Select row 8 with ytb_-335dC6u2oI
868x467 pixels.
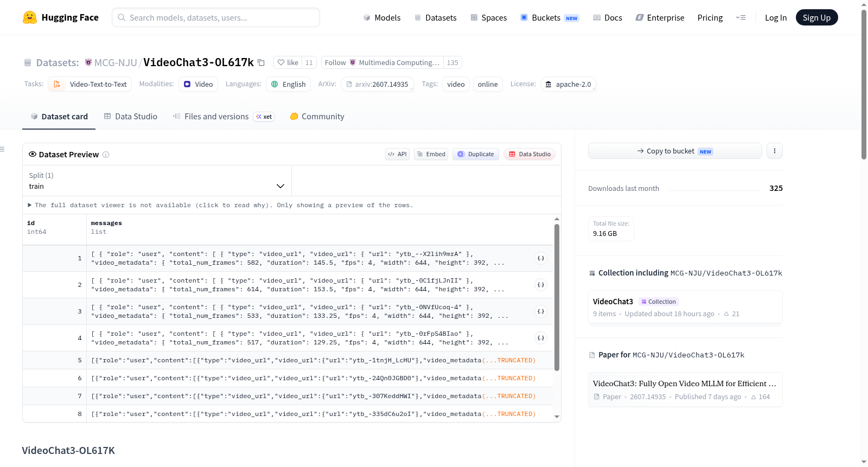coord(288,414)
